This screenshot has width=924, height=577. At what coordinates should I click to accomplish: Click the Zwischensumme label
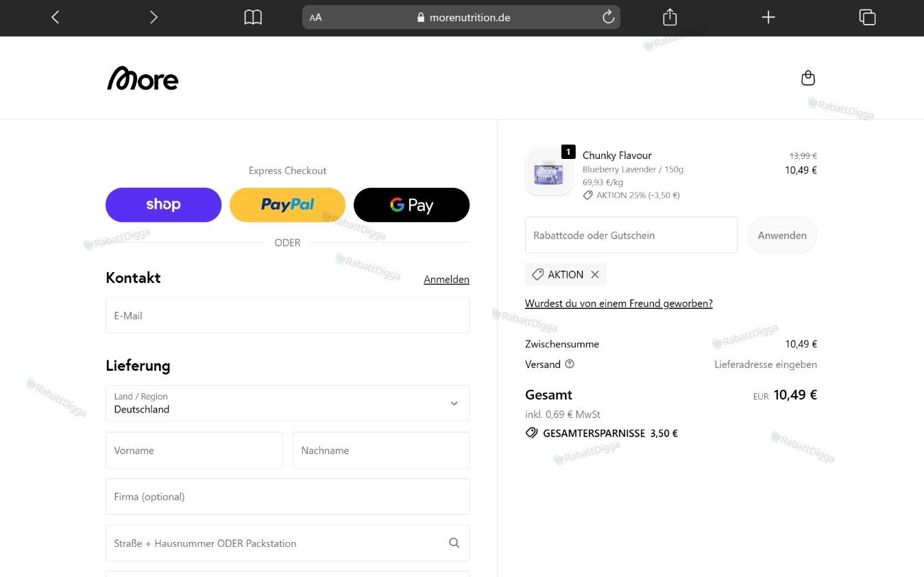click(x=562, y=344)
